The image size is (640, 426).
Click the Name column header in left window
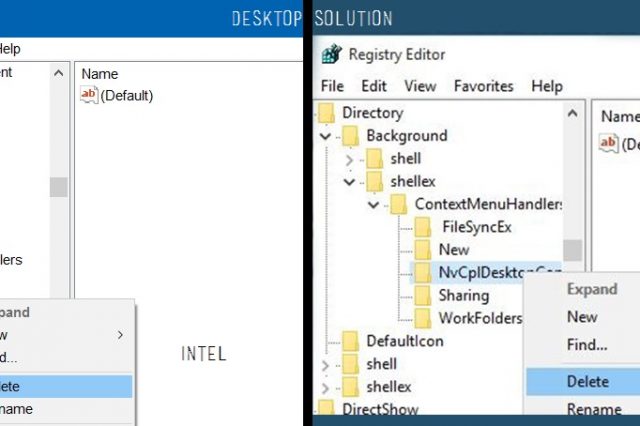(100, 73)
